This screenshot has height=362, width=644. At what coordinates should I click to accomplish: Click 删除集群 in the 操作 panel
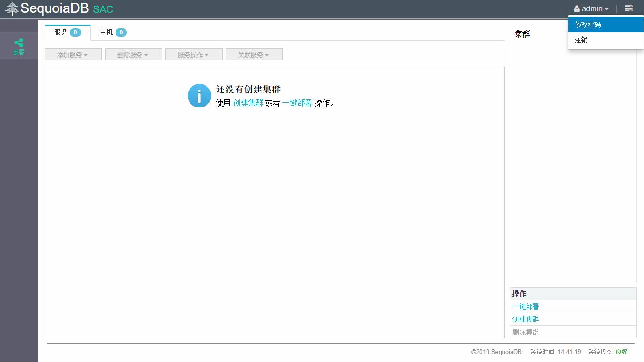526,332
